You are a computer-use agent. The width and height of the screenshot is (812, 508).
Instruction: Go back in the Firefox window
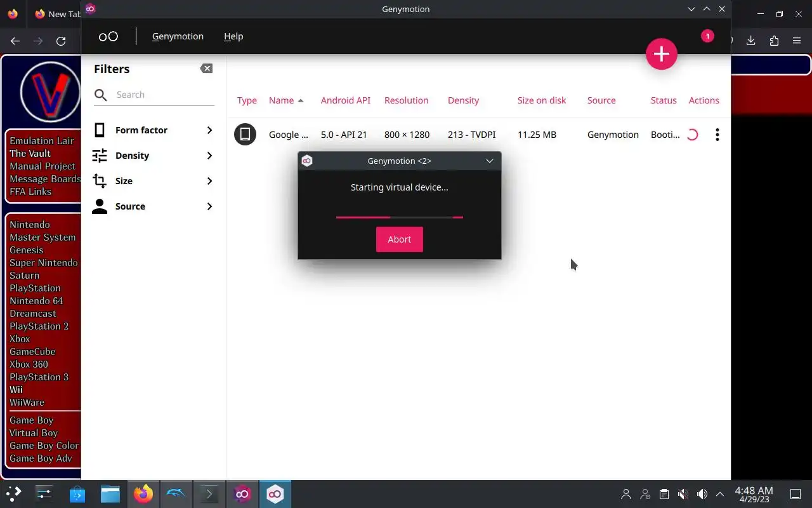click(x=15, y=41)
